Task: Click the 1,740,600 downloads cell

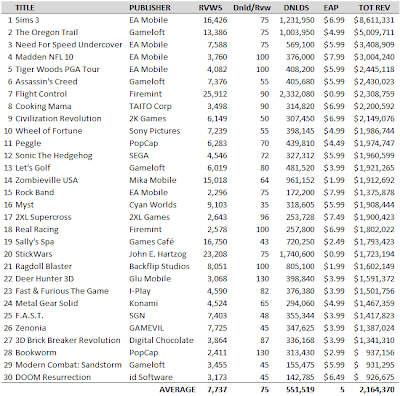Action: [x=297, y=254]
